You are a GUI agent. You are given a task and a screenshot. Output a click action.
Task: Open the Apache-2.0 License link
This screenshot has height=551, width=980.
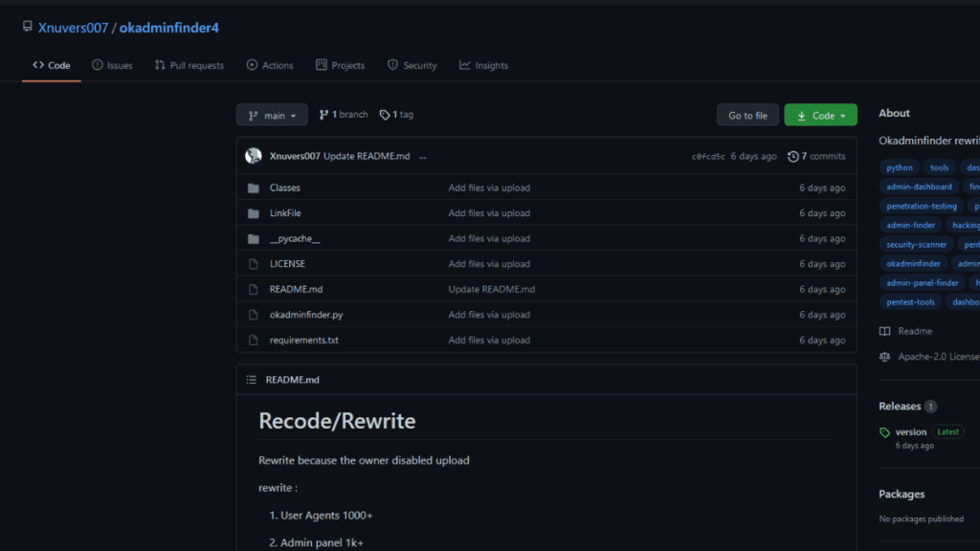coord(938,357)
